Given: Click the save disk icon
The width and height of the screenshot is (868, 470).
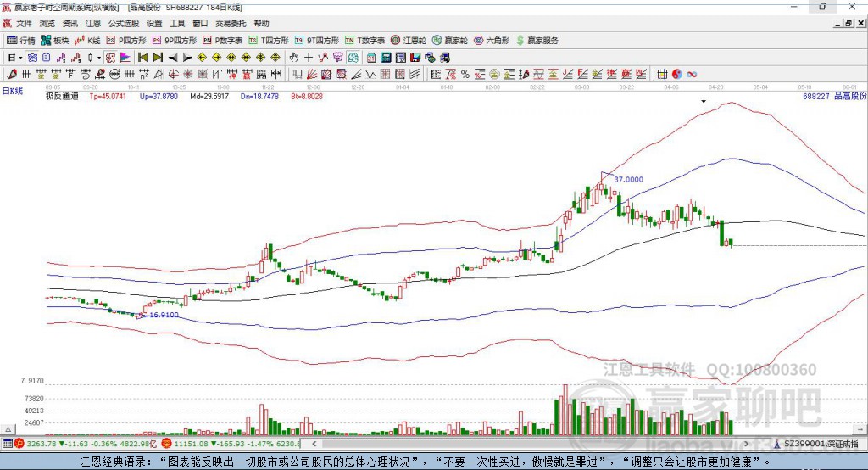Looking at the screenshot, I should pyautogui.click(x=415, y=58).
